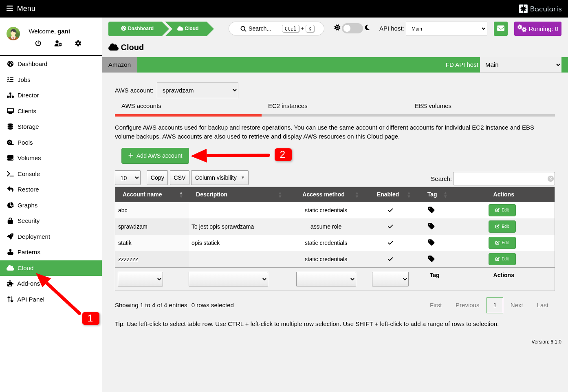
Task: Edit the sprawdzam account
Action: [502, 227]
